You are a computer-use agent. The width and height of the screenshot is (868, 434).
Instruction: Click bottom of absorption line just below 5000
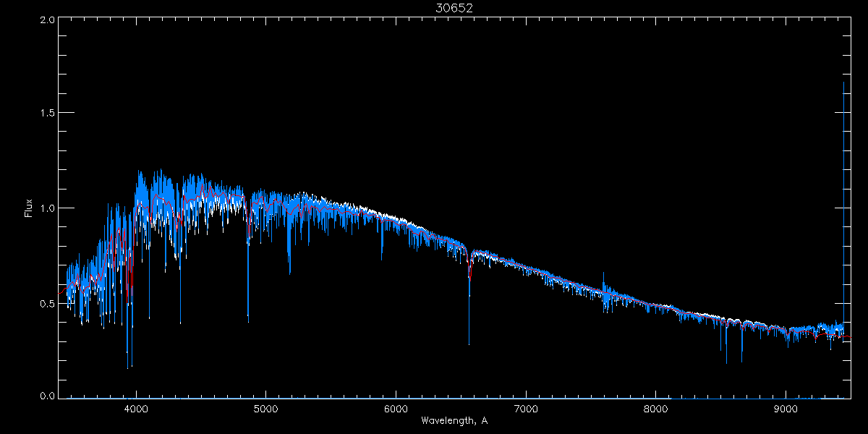pos(248,320)
